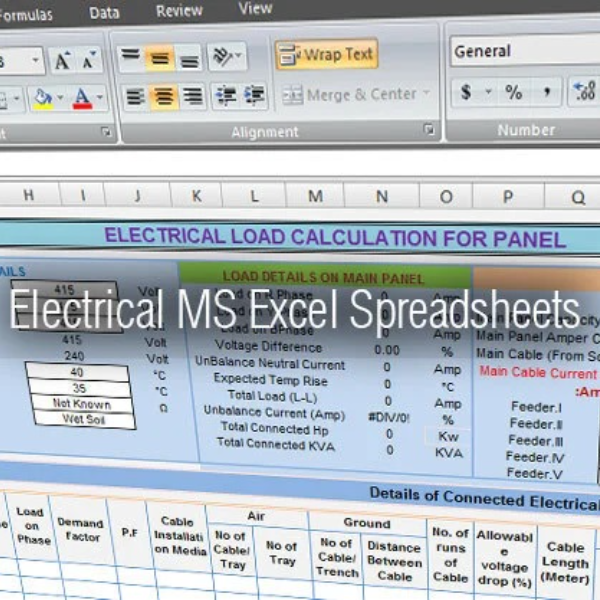Apply Percent Style format
Image resolution: width=600 pixels, height=600 pixels.
tap(513, 92)
